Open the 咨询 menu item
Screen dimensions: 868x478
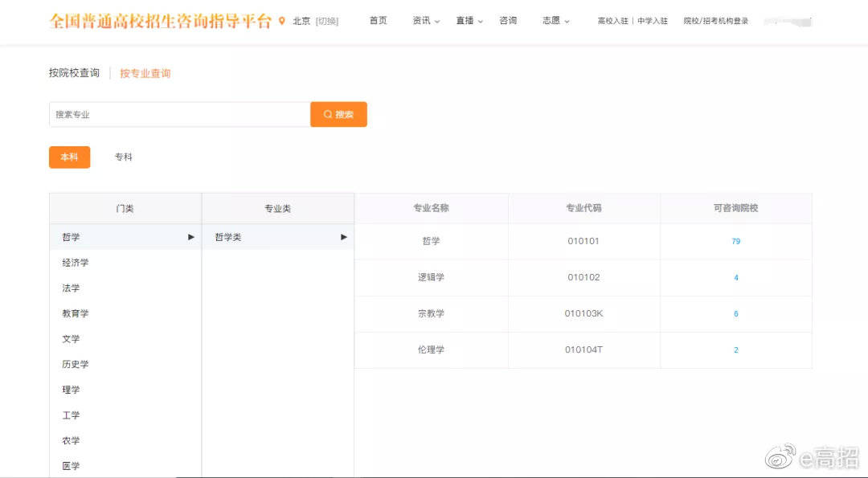[508, 20]
